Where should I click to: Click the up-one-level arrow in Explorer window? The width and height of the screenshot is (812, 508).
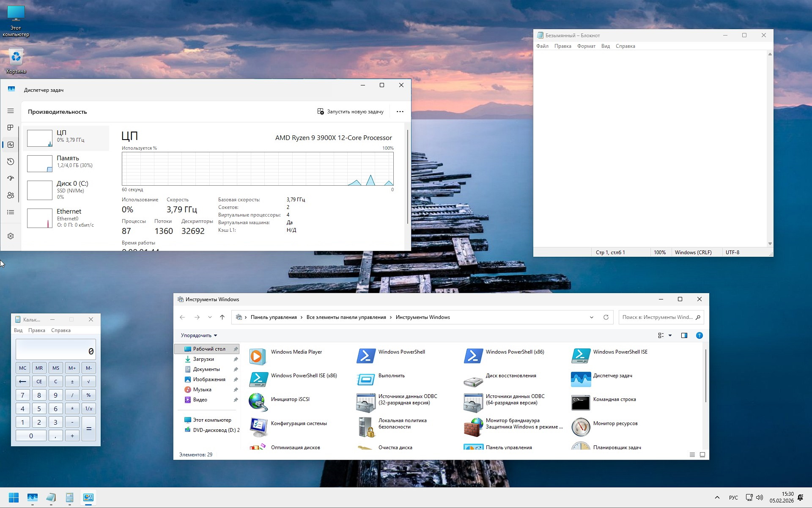tap(222, 317)
